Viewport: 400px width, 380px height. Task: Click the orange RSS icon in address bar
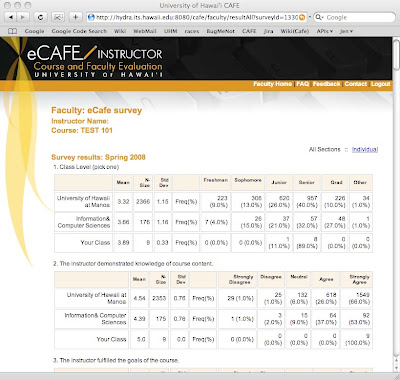pos(302,17)
